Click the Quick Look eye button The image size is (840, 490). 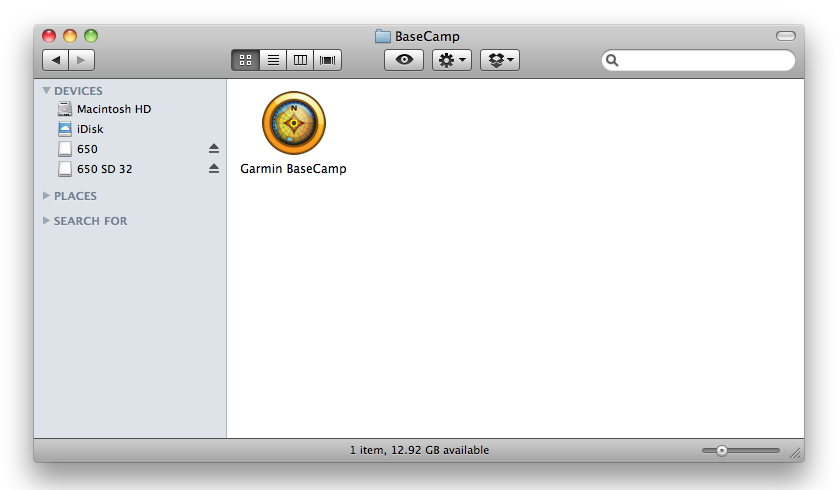[x=404, y=60]
